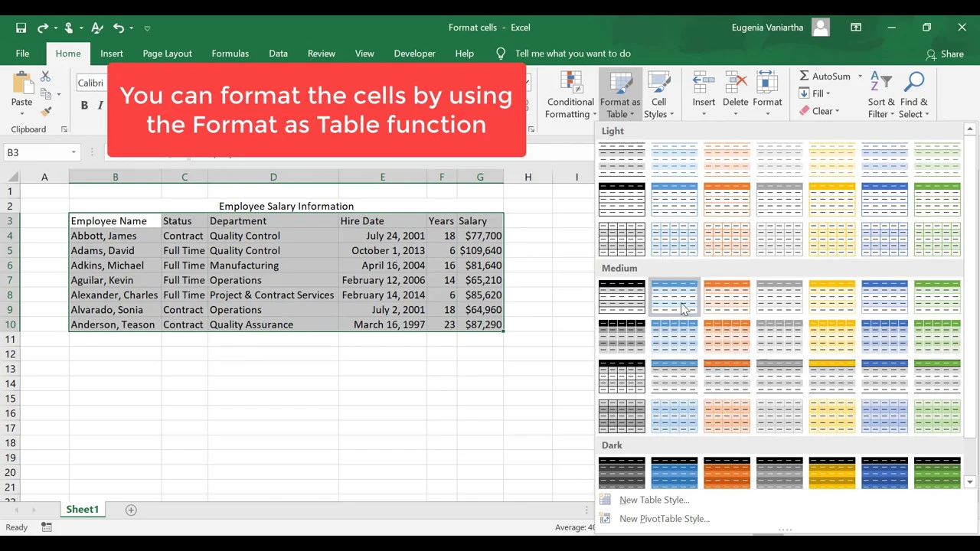
Task: Expand the AutoSum dropdown arrow
Action: (x=860, y=76)
